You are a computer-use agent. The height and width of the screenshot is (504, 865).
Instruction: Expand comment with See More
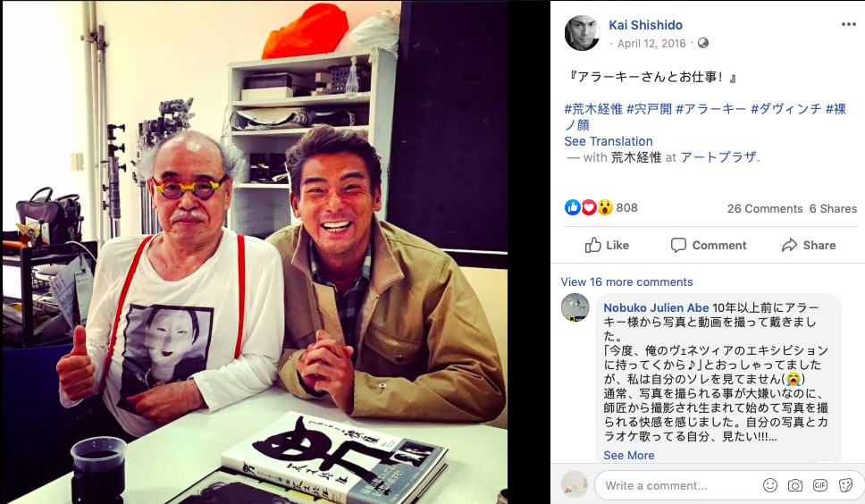(x=629, y=456)
